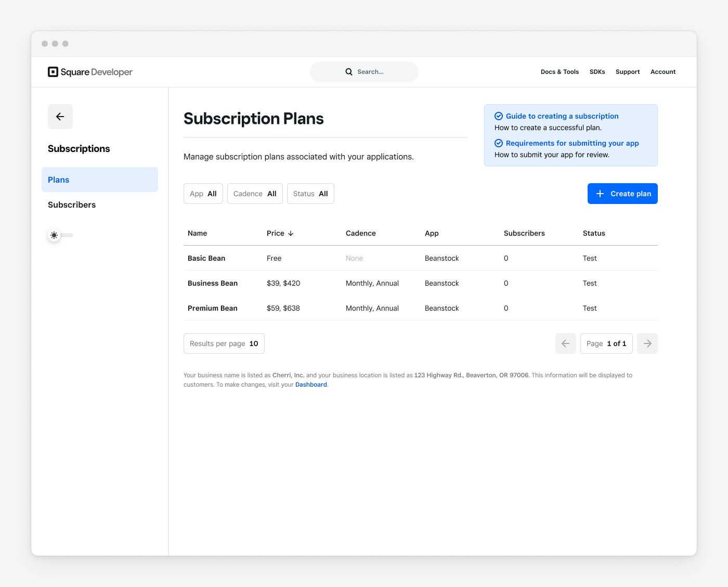The image size is (728, 587).
Task: Click the None cadence cell
Action: coord(354,258)
